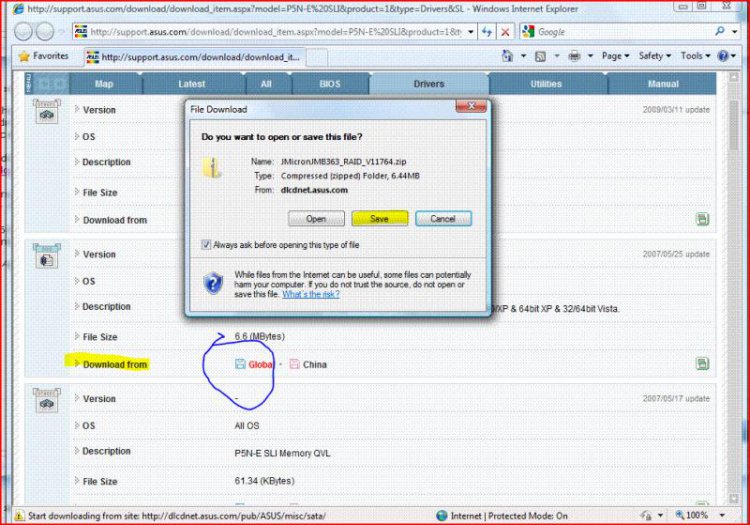This screenshot has height=525, width=750.
Task: Click the Refresh page icon
Action: [x=487, y=32]
